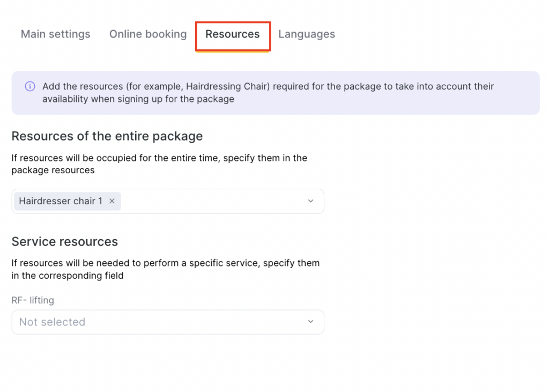Click the empty middle of the RF- lifting field
The image size is (549, 392).
tap(188, 322)
